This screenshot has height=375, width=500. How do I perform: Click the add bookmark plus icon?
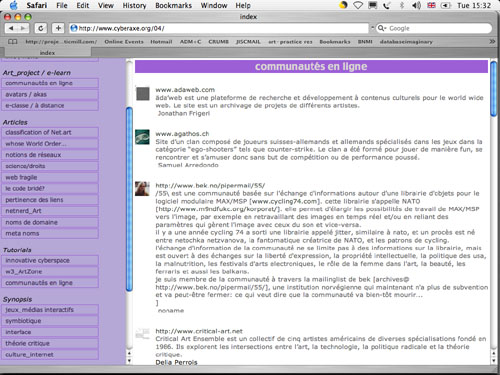(x=58, y=28)
